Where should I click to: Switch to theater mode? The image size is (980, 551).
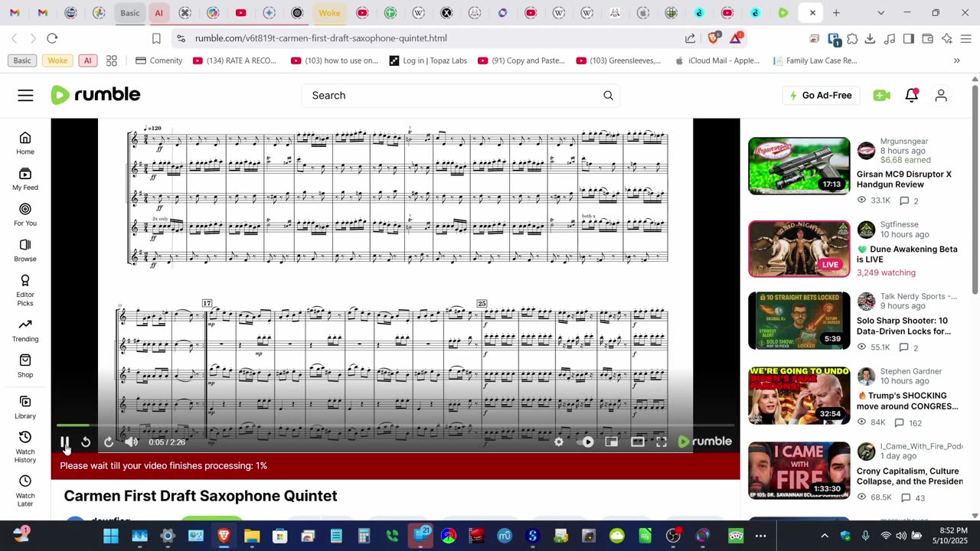click(x=637, y=442)
